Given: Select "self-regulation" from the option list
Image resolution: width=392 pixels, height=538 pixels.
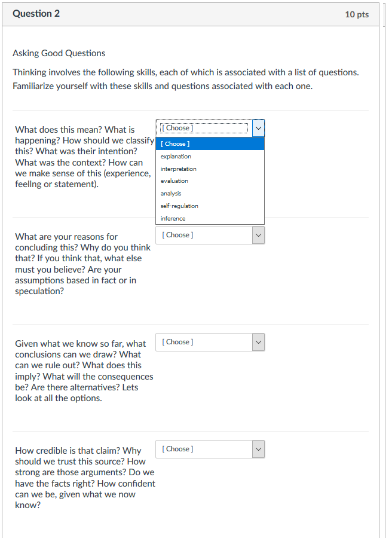Looking at the screenshot, I should tap(179, 206).
